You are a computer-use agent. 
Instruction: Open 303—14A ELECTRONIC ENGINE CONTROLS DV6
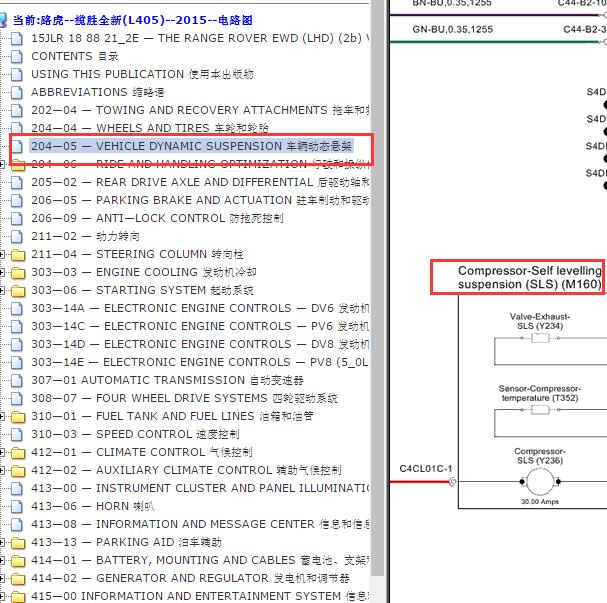click(200, 308)
